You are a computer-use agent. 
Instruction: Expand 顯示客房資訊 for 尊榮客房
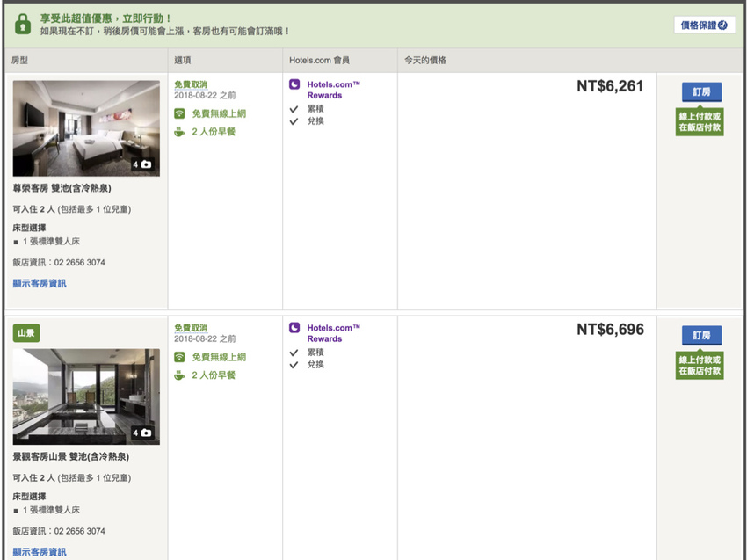click(40, 283)
